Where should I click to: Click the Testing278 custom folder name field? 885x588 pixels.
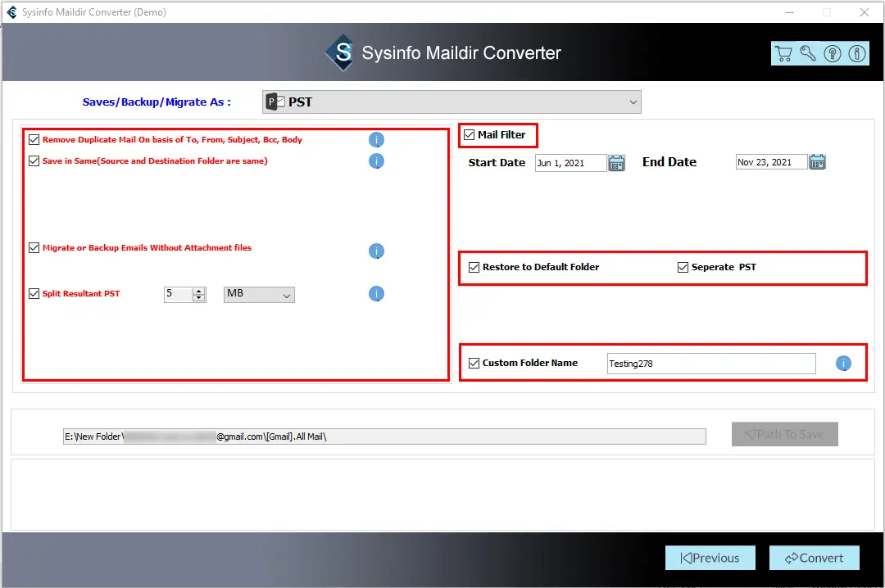tap(711, 364)
